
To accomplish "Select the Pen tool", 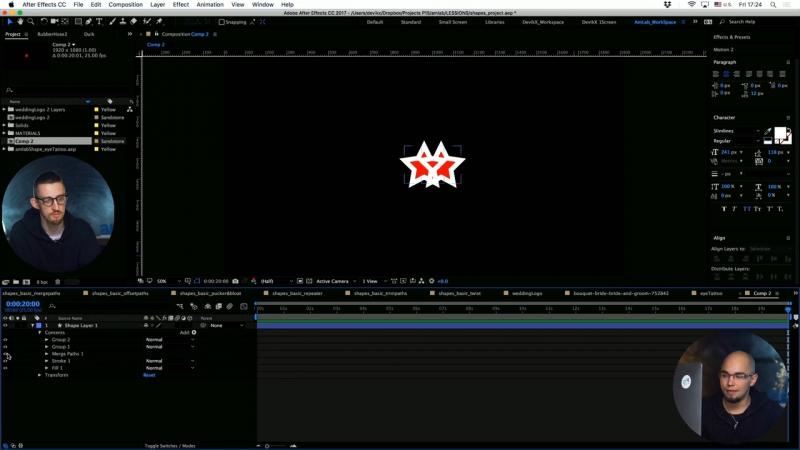I will pyautogui.click(x=88, y=21).
